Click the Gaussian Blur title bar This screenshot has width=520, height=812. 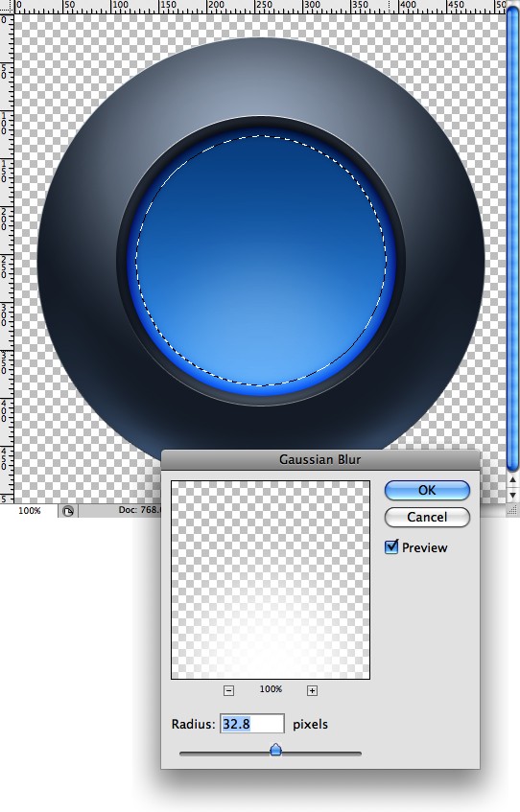[x=320, y=460]
